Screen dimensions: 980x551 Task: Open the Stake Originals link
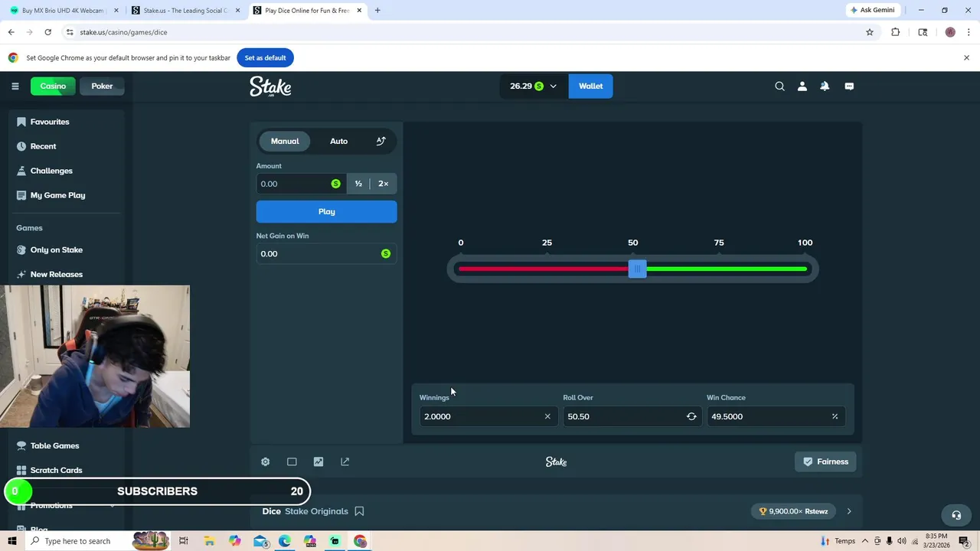pyautogui.click(x=316, y=511)
